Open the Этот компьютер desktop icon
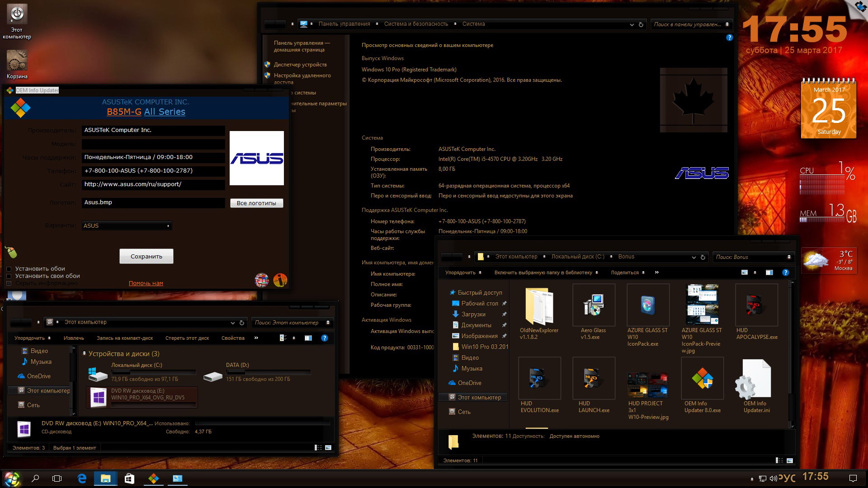868x488 pixels. pos(17,22)
